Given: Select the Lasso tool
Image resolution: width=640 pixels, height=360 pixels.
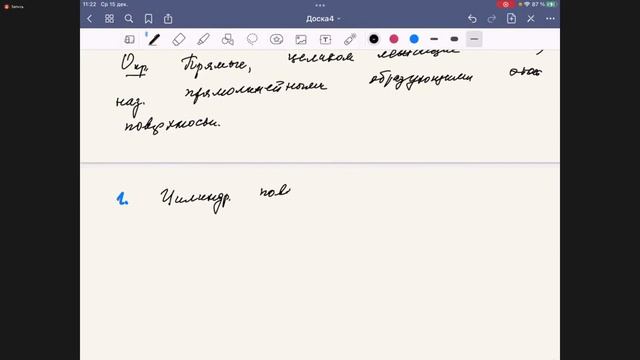Looking at the screenshot, I should [252, 39].
